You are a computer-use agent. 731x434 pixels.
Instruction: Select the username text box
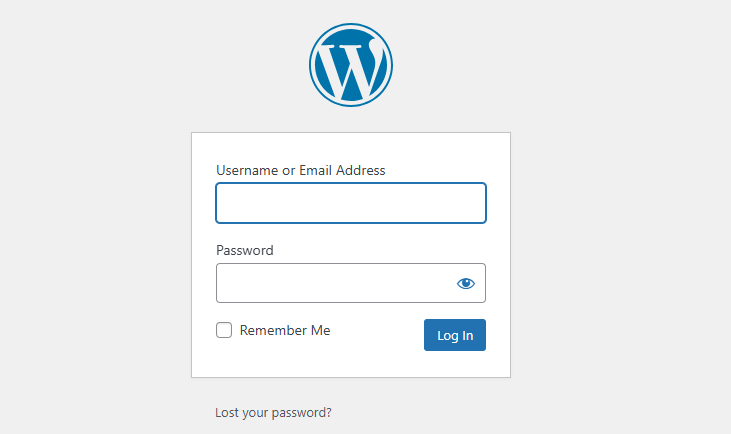click(x=351, y=203)
